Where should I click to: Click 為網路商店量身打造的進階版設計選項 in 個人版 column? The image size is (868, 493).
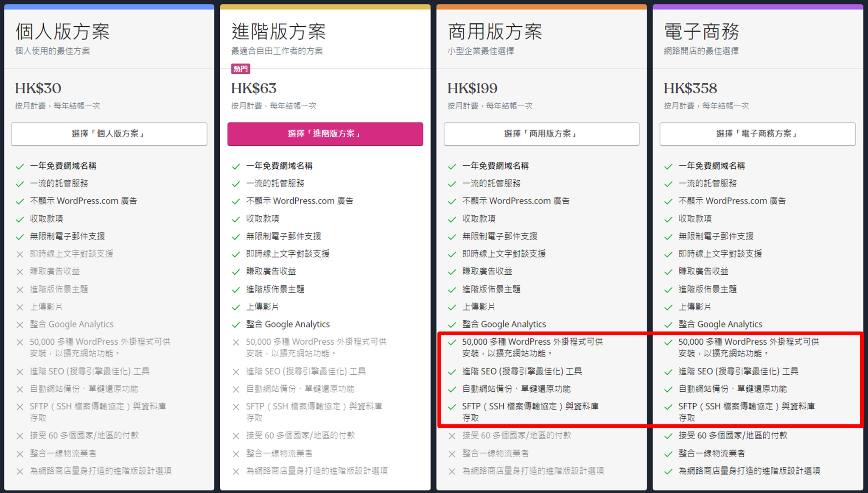coord(101,471)
